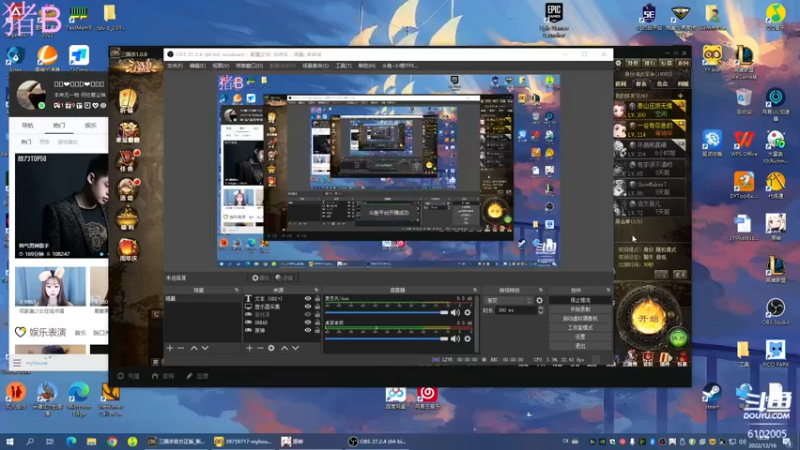Open 周年庆 icon in game sidebar

(128, 249)
